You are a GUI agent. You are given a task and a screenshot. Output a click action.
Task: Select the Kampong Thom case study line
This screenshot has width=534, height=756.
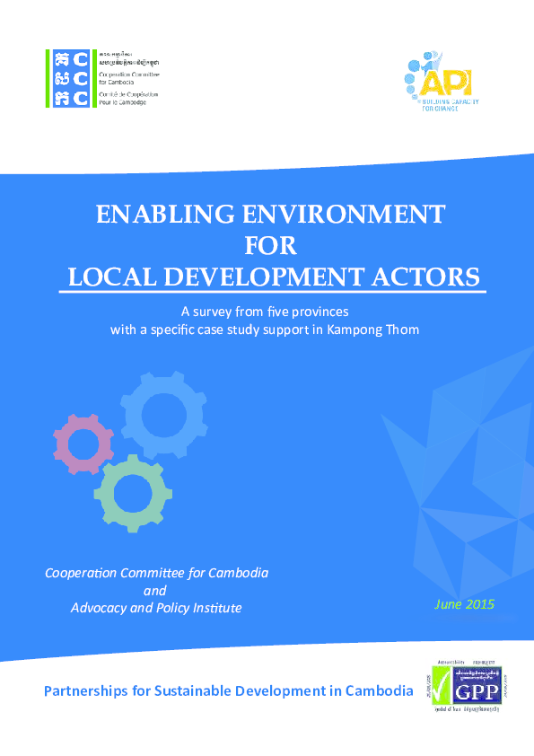[x=265, y=330]
